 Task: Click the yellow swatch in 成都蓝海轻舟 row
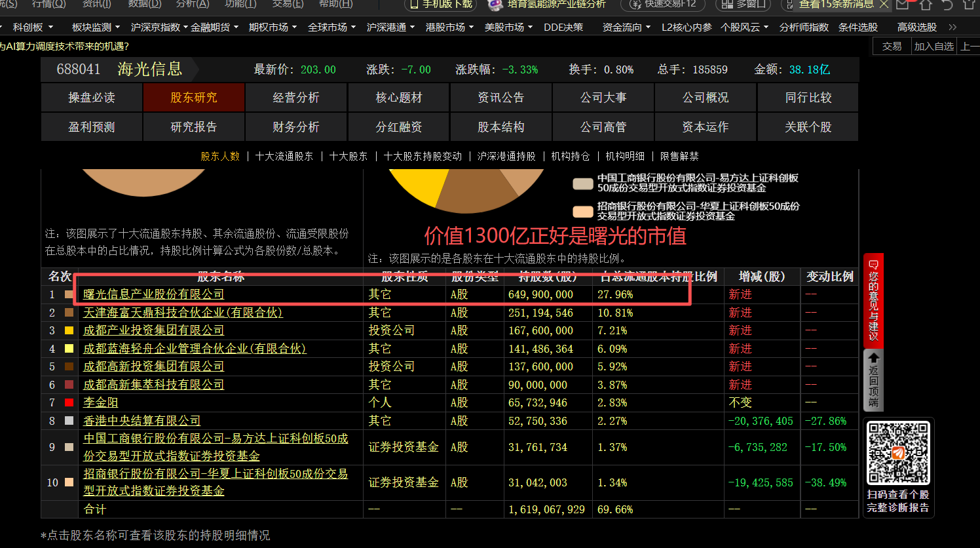69,349
